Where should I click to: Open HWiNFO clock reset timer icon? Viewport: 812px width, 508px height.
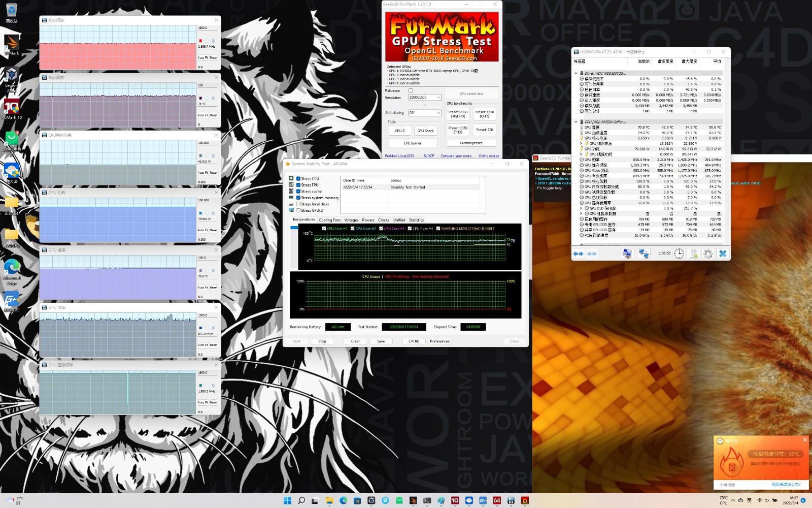(x=679, y=253)
